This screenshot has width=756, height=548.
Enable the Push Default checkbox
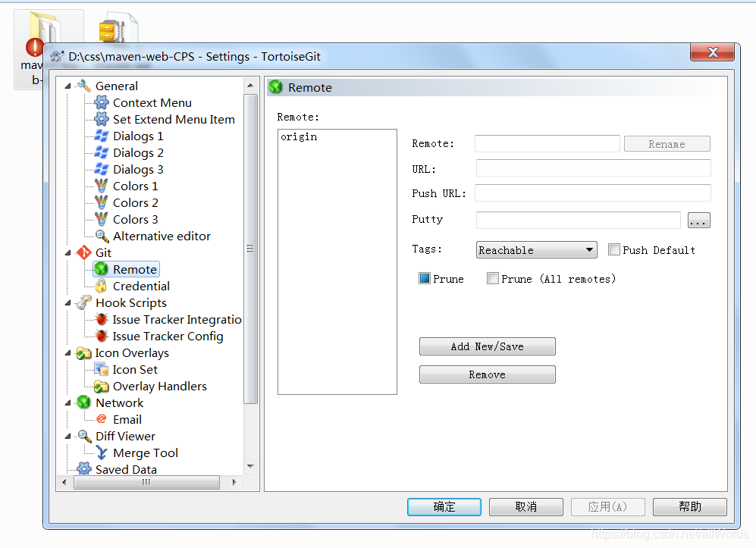tap(613, 249)
